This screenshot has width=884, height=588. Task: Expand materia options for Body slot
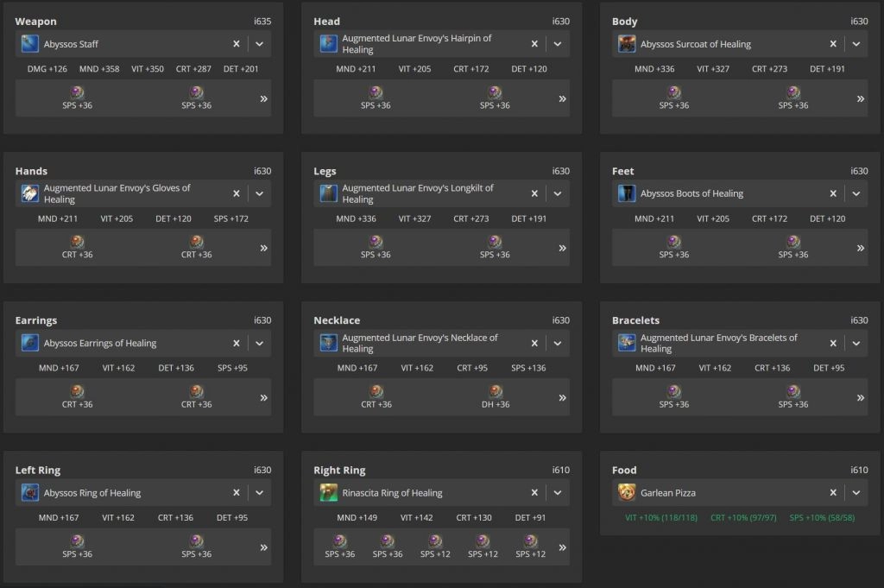[x=860, y=98]
